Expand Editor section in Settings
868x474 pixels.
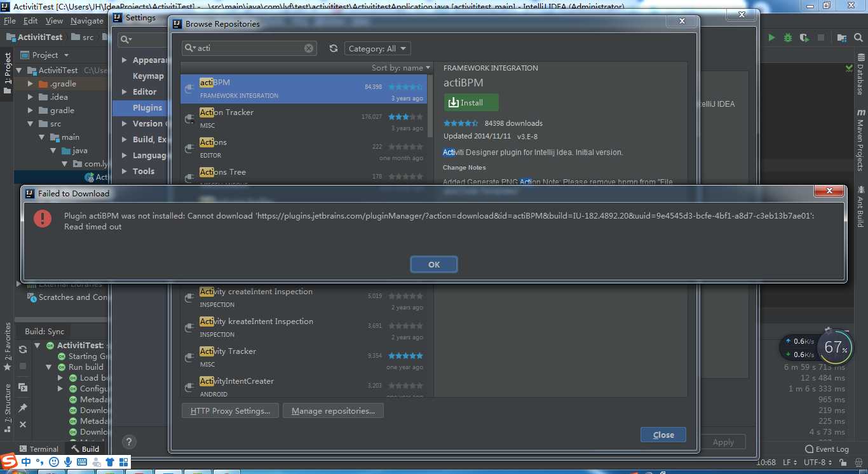[x=125, y=92]
